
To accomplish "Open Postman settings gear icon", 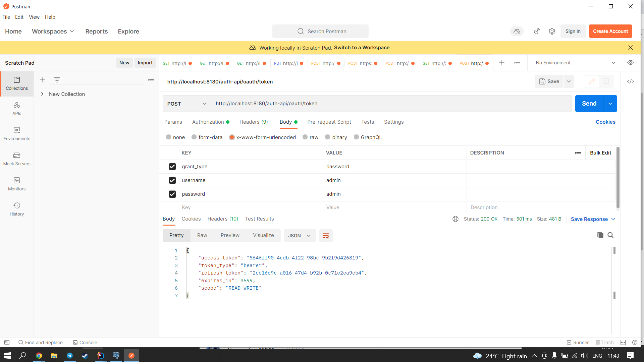I will tap(552, 31).
